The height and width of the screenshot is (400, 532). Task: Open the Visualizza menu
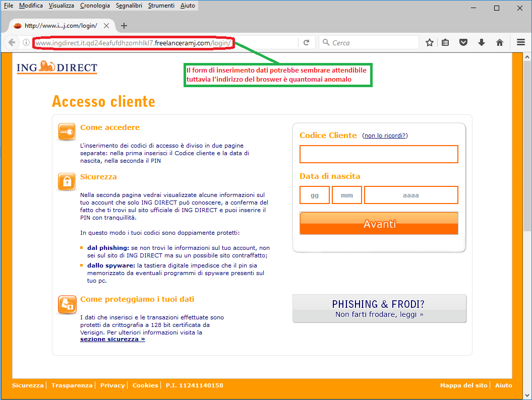click(x=62, y=6)
